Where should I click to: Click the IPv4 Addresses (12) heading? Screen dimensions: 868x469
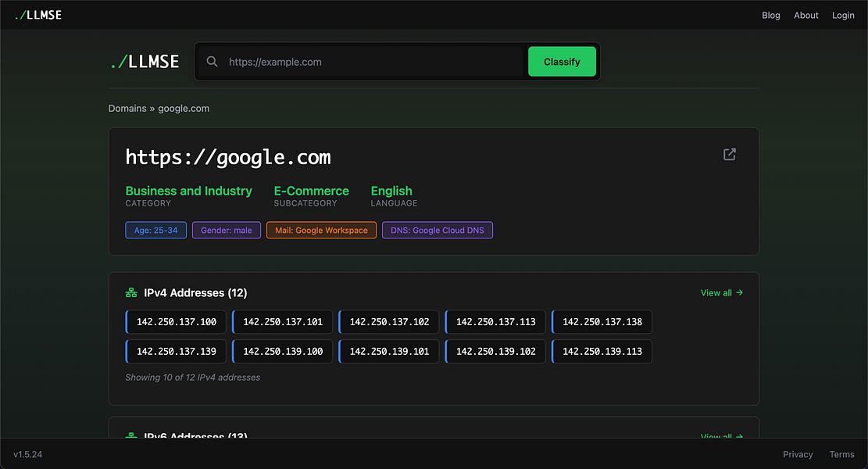point(195,293)
